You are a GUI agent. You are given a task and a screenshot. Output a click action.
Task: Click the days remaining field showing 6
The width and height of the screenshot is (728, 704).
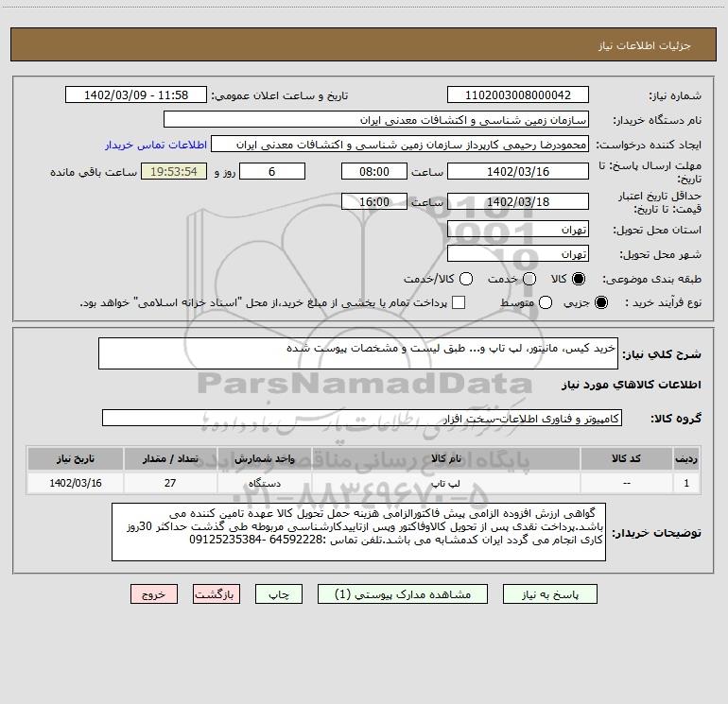[272, 171]
